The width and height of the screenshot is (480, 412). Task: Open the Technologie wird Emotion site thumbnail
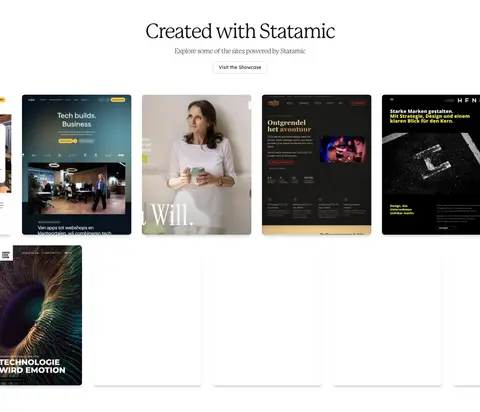(x=41, y=315)
